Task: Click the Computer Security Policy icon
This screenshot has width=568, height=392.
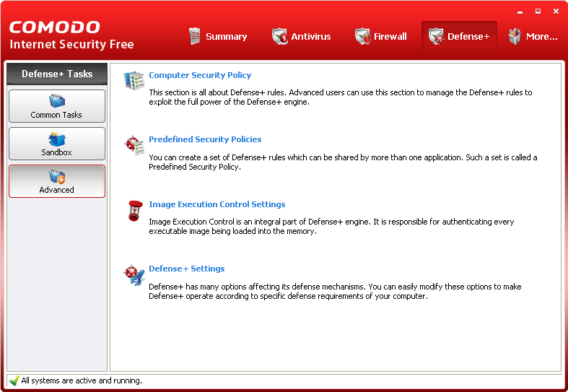Action: (x=134, y=80)
